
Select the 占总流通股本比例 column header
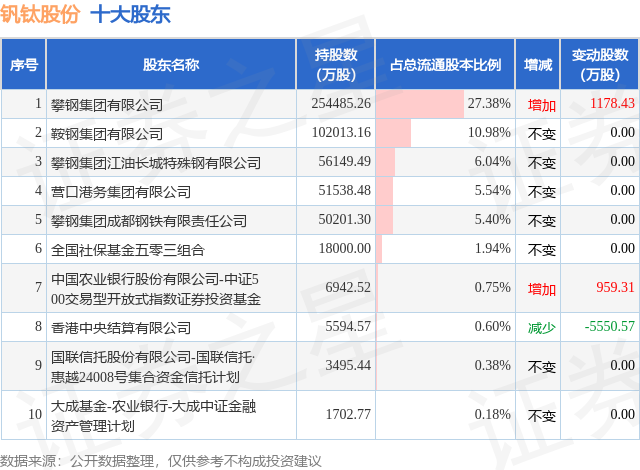click(445, 64)
